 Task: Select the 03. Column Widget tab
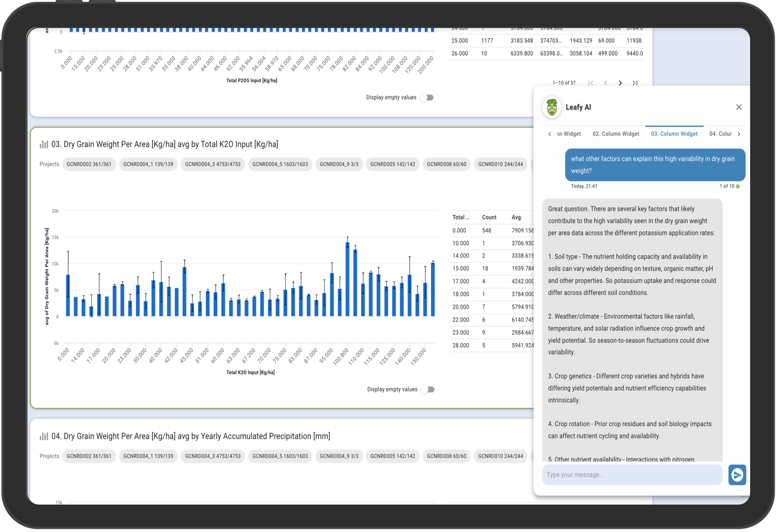coord(674,134)
